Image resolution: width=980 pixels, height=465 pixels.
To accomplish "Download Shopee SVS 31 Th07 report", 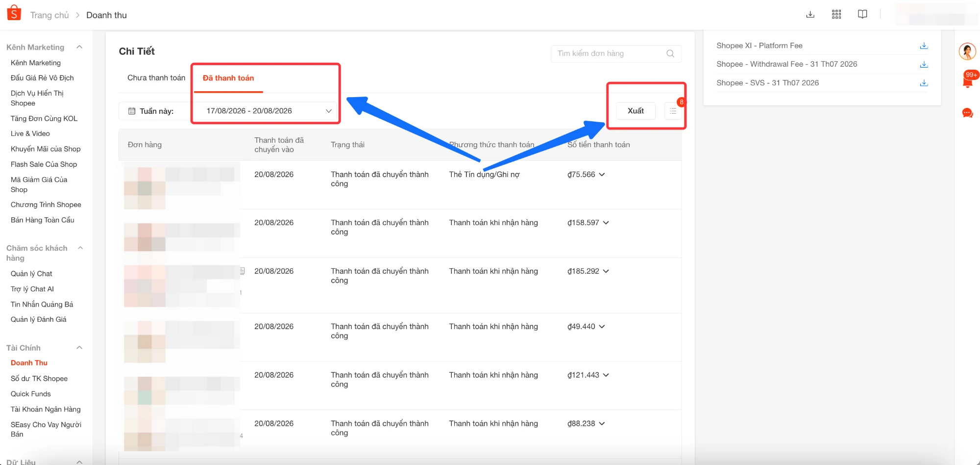I will tap(924, 83).
